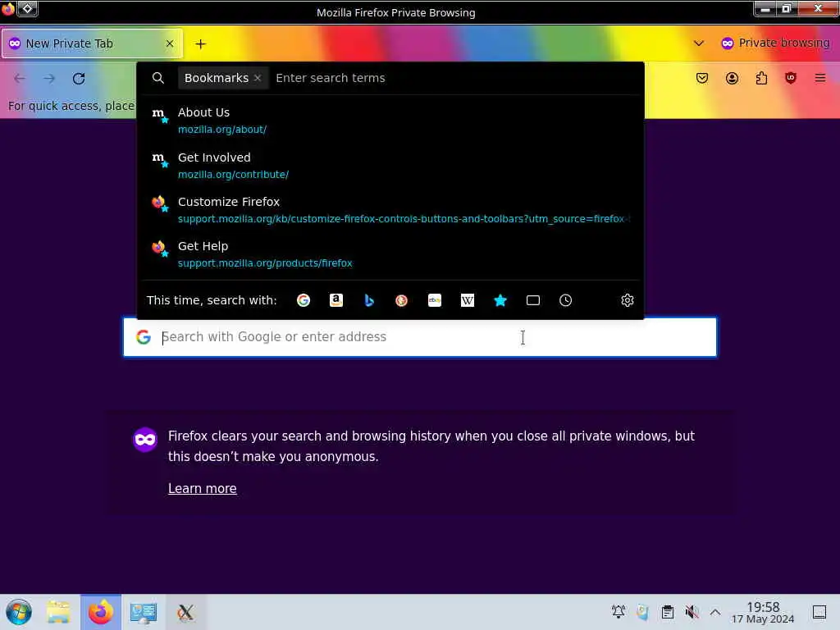Image resolution: width=840 pixels, height=630 pixels.
Task: Open About Us bookmark result
Action: [x=390, y=121]
